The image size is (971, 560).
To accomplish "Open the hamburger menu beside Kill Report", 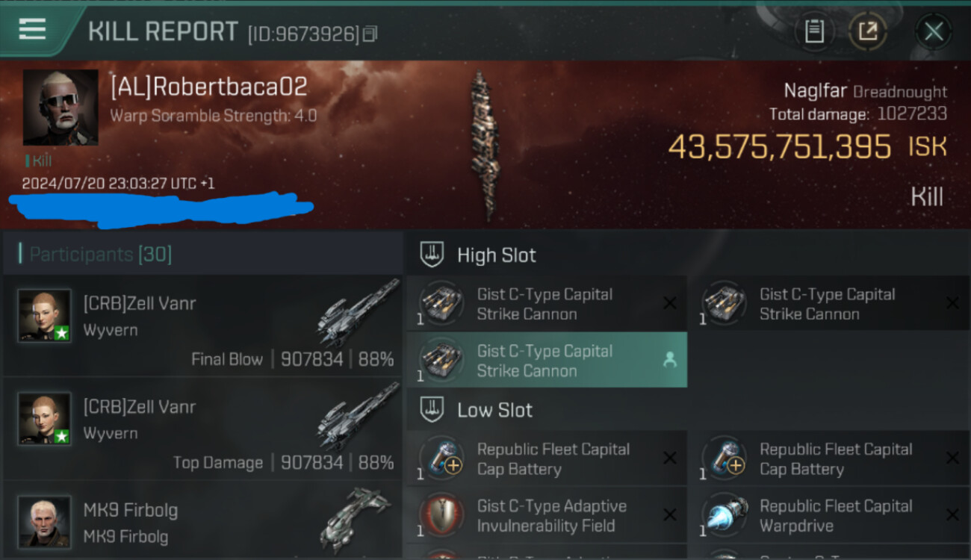I will coord(32,30).
